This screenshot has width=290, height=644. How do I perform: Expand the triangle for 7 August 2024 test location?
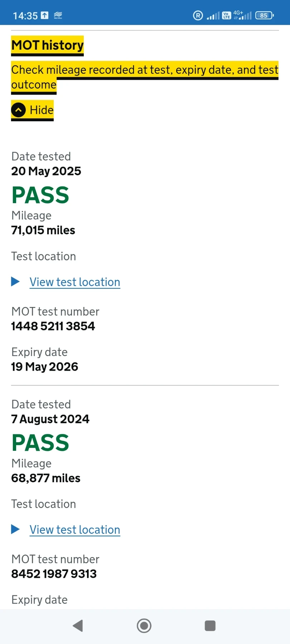15,529
